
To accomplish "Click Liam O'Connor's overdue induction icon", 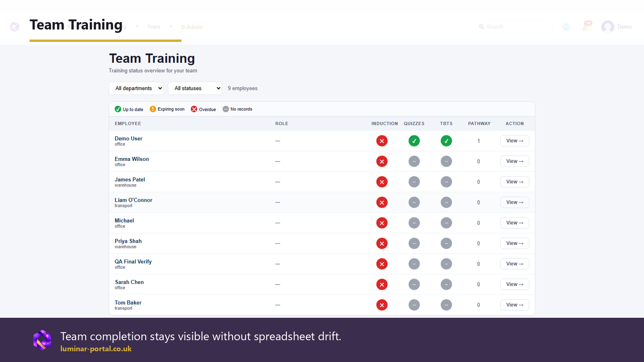I will coord(382,202).
